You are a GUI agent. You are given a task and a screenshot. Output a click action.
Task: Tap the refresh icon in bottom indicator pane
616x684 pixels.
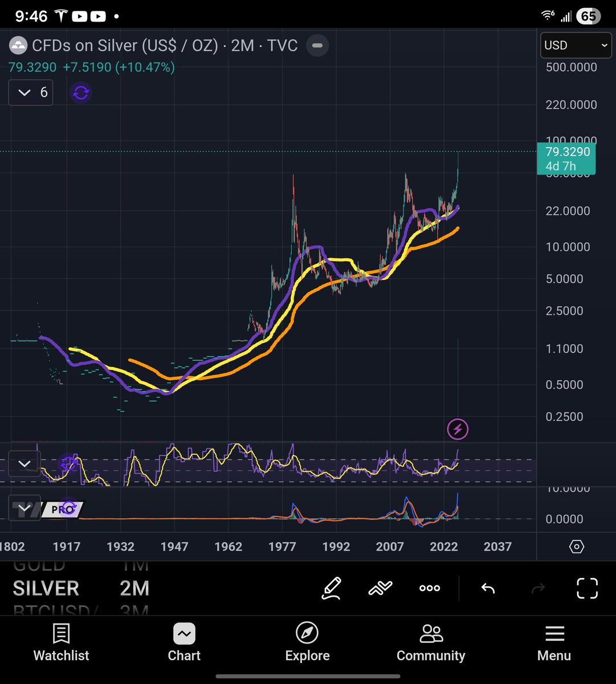(68, 508)
